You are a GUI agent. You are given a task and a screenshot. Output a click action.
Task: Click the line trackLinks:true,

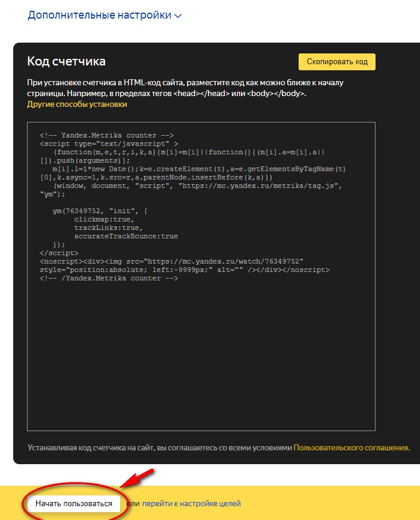(109, 228)
